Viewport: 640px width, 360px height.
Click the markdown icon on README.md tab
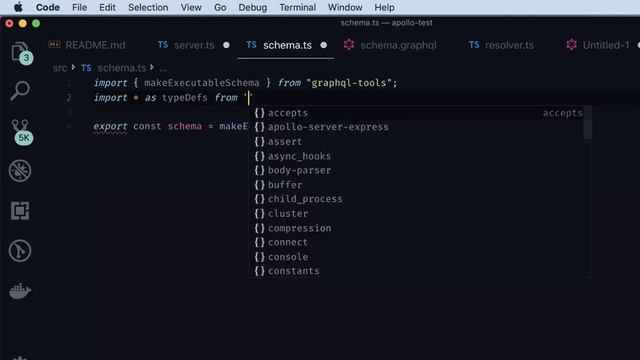pyautogui.click(x=54, y=44)
